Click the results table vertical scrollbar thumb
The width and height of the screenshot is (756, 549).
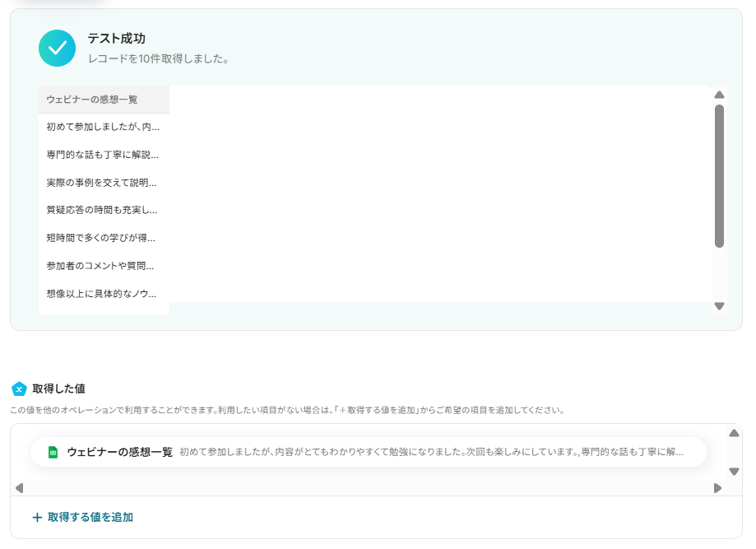(x=719, y=176)
